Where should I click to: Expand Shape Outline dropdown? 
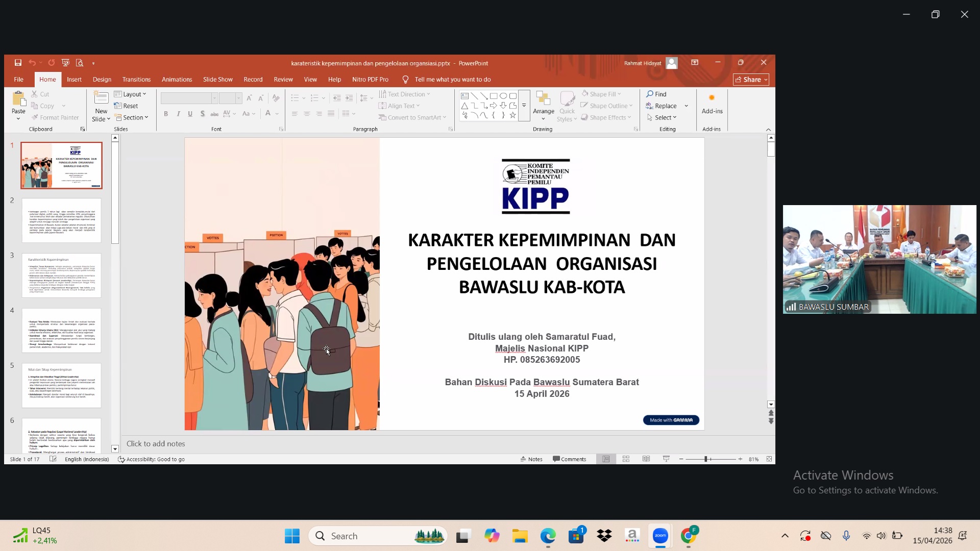point(607,106)
